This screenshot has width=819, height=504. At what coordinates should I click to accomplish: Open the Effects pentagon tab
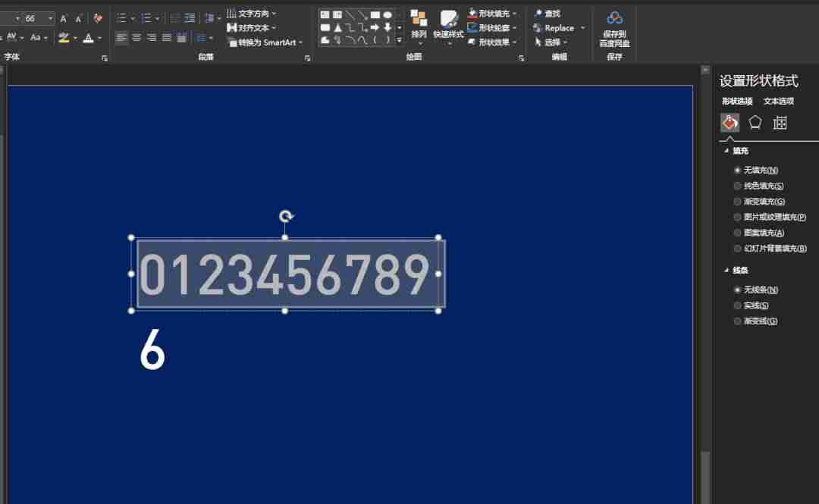[x=755, y=123]
